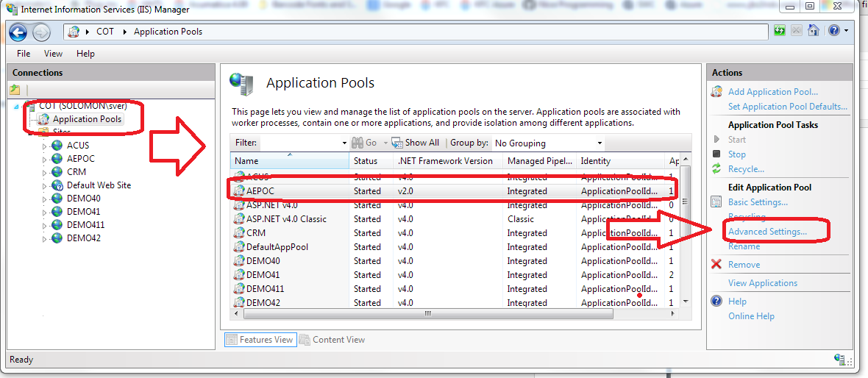Click the Default Web Site globe icon

coord(57,185)
